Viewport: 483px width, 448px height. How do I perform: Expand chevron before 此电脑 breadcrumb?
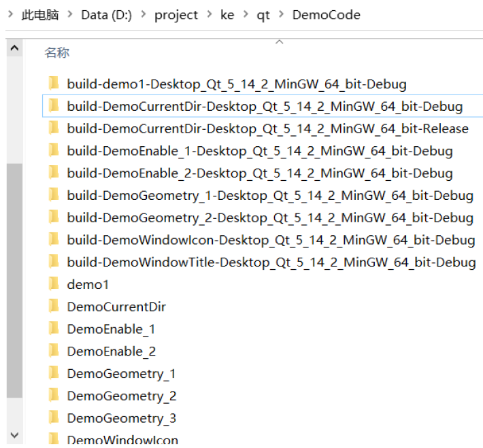(x=10, y=14)
